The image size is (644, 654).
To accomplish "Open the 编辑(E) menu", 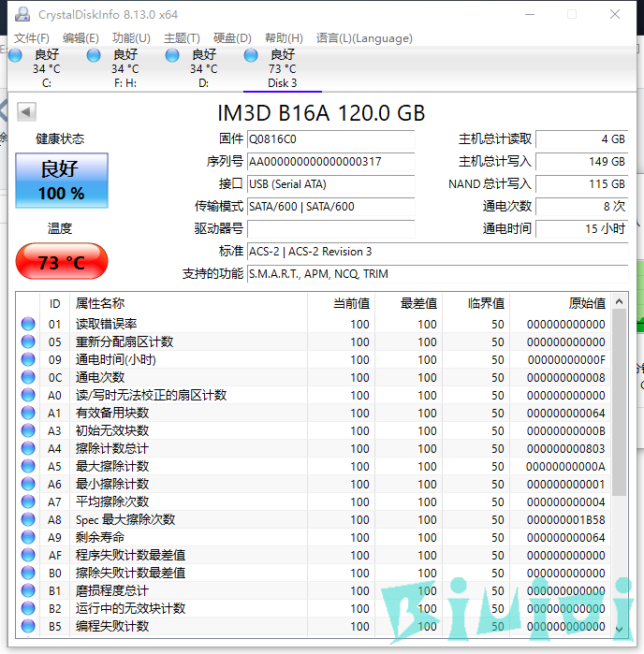I will 80,38.
